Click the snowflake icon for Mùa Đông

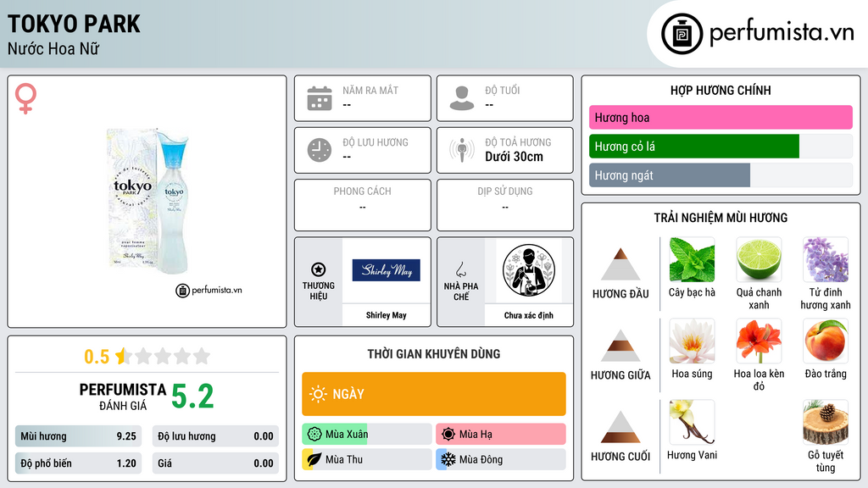[448, 459]
